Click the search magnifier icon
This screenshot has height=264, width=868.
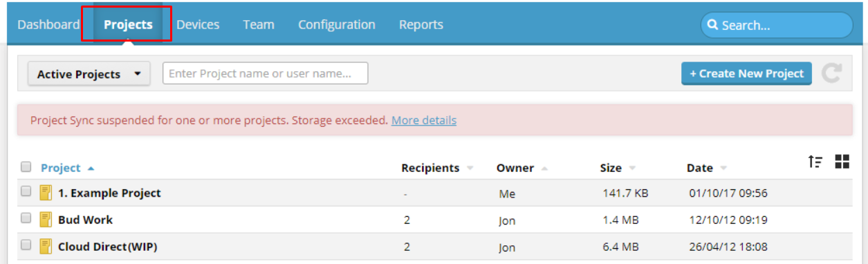pos(713,26)
